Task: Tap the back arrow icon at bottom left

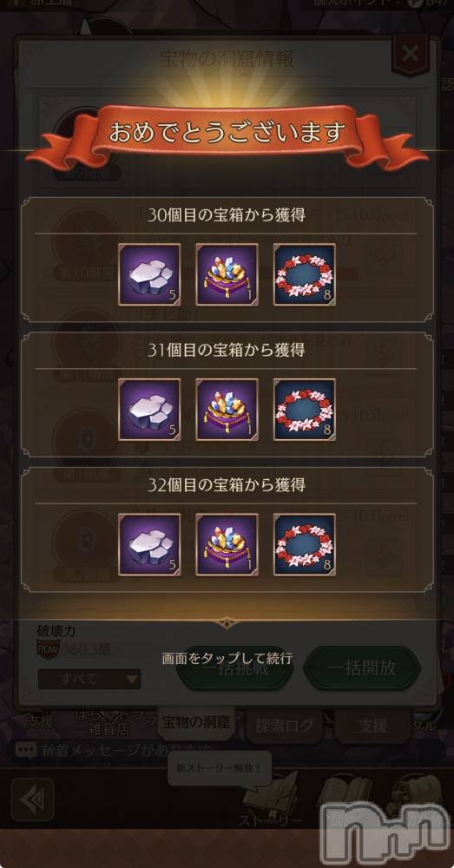Action: pyautogui.click(x=33, y=799)
